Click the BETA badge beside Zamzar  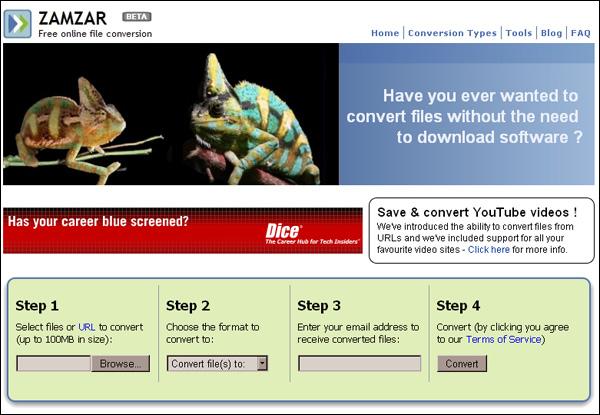point(137,17)
